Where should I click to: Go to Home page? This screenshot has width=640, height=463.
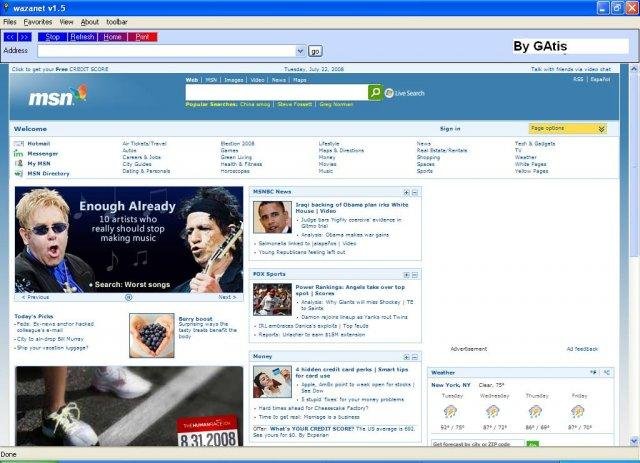tap(113, 37)
